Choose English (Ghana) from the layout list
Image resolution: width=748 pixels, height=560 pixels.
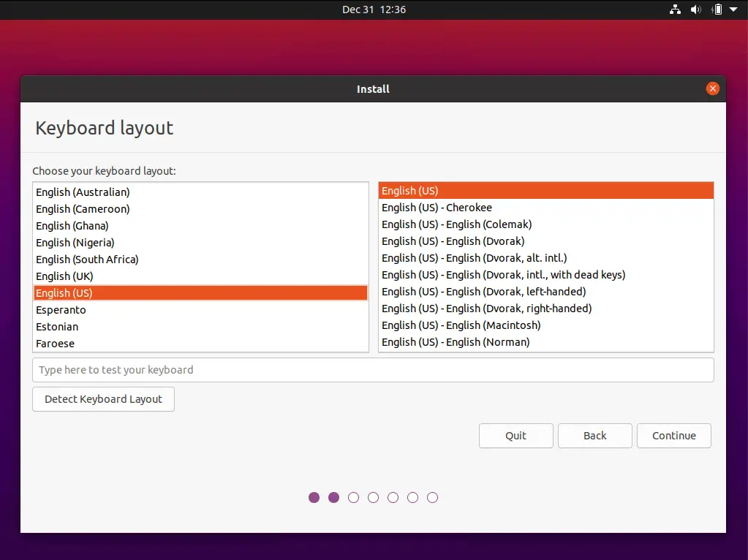pos(201,226)
